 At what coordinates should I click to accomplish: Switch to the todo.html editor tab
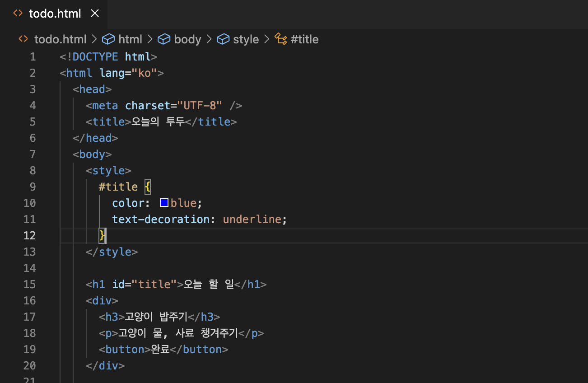coord(54,14)
